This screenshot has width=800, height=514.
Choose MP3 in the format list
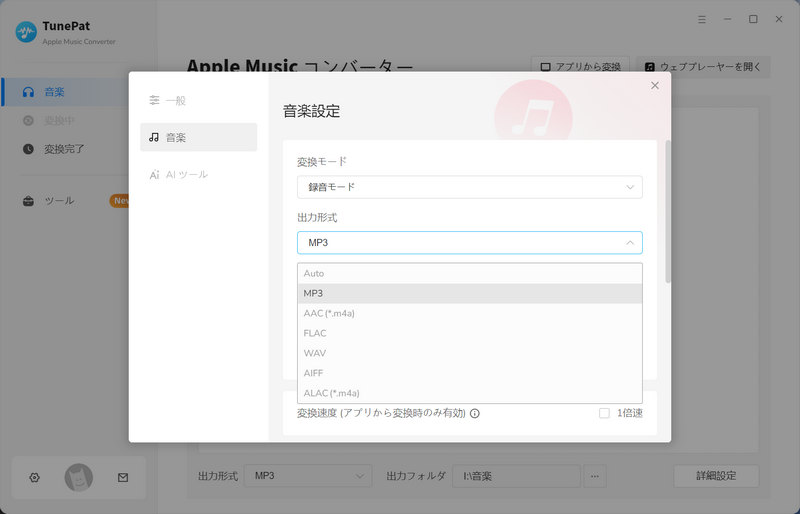(x=469, y=293)
